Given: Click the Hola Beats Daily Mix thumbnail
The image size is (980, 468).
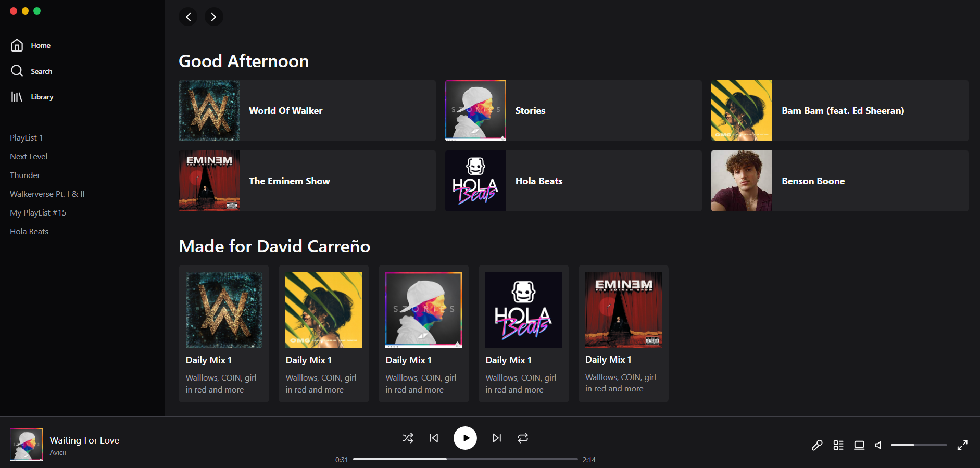Looking at the screenshot, I should coord(523,310).
